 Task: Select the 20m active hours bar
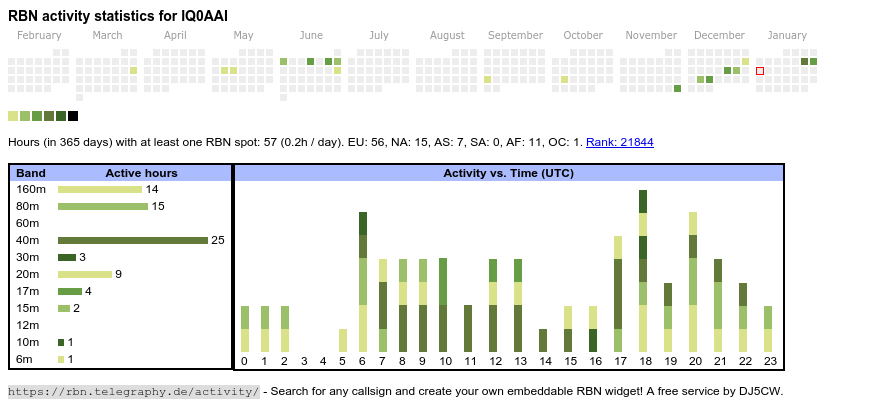84,274
